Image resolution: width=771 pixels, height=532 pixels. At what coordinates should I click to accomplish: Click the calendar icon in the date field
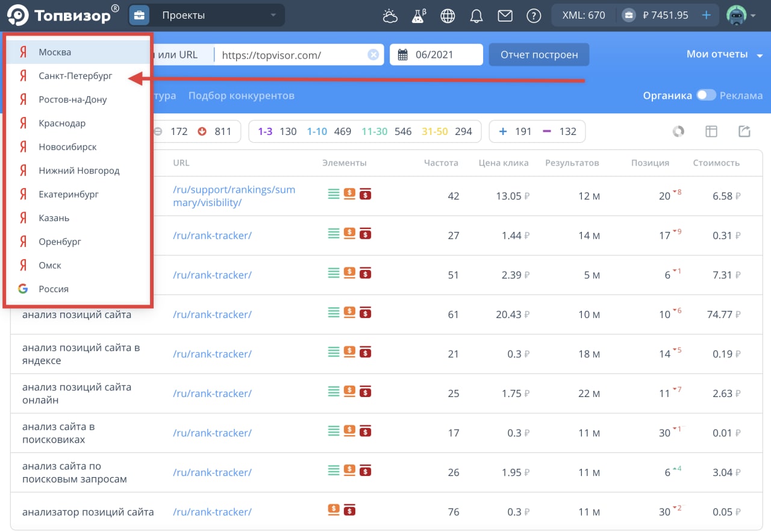[404, 55]
